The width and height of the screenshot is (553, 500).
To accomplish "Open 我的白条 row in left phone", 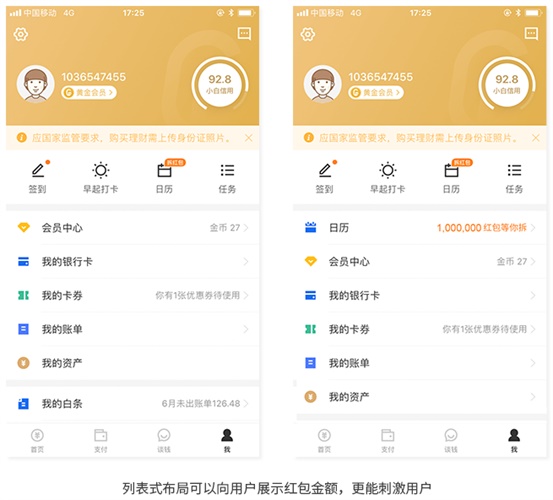I will coord(133,403).
